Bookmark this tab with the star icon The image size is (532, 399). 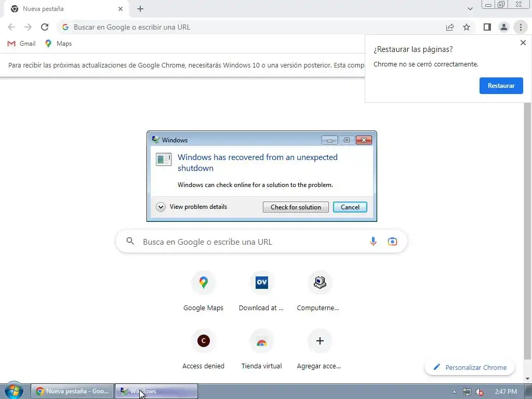[467, 27]
